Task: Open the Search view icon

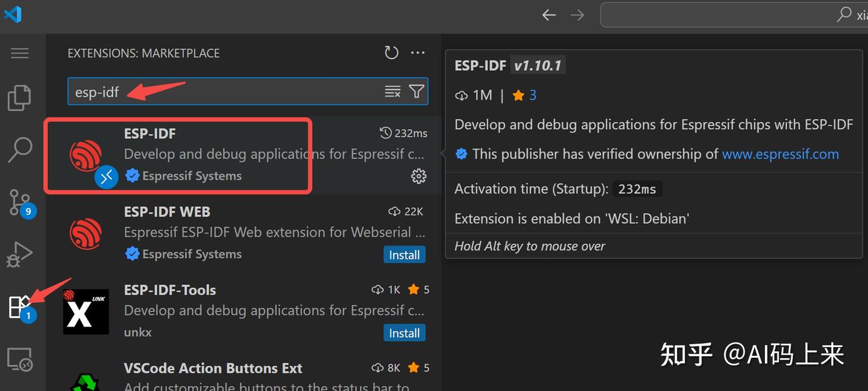Action: coord(19,150)
